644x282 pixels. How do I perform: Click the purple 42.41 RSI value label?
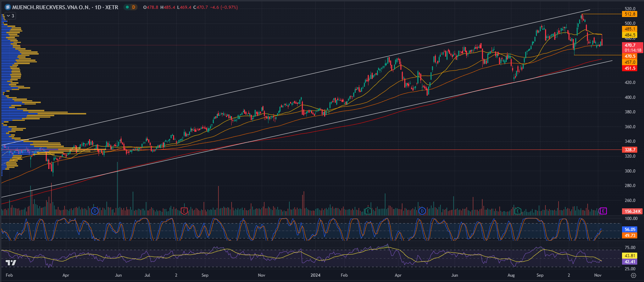[x=629, y=262]
